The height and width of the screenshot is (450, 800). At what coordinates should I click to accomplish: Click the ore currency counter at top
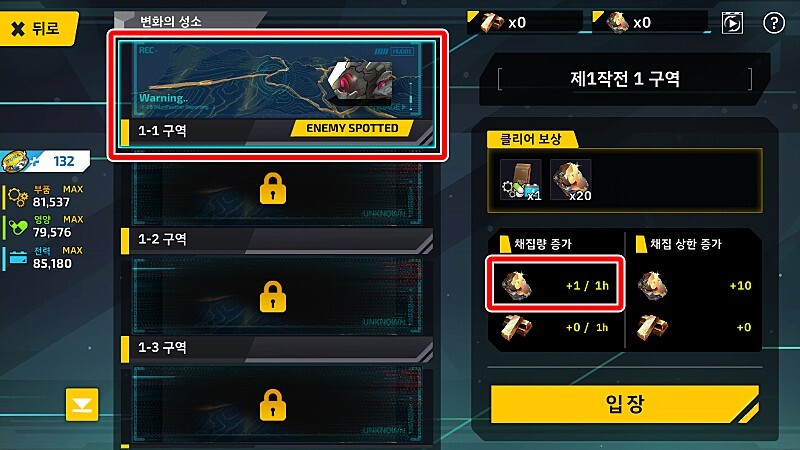coord(650,22)
